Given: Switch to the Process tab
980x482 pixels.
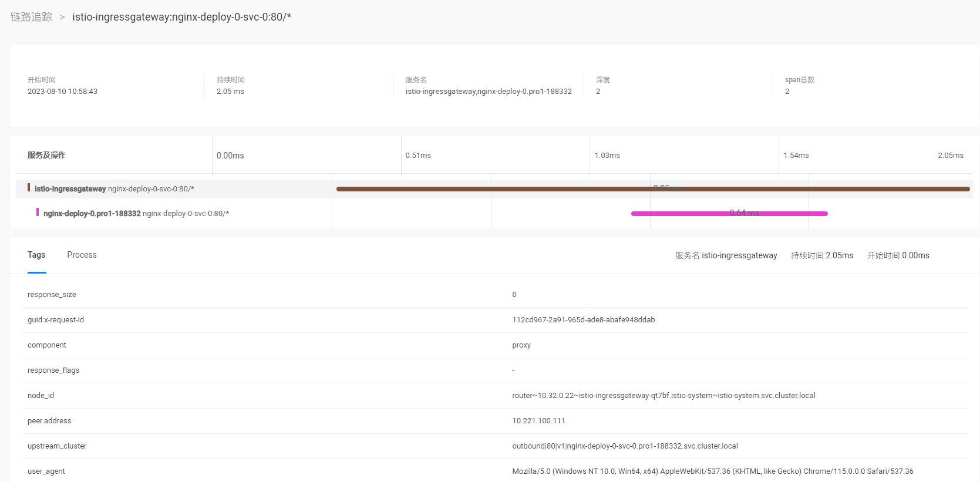Looking at the screenshot, I should click(x=82, y=255).
